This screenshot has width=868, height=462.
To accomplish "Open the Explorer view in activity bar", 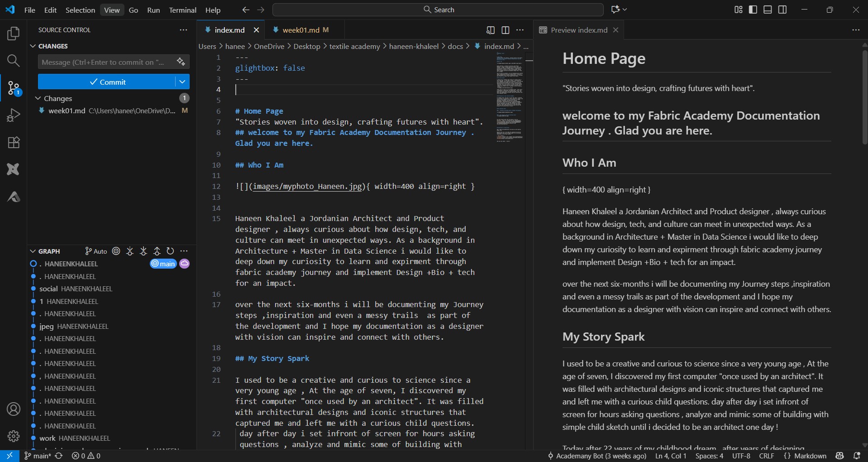I will click(x=14, y=34).
